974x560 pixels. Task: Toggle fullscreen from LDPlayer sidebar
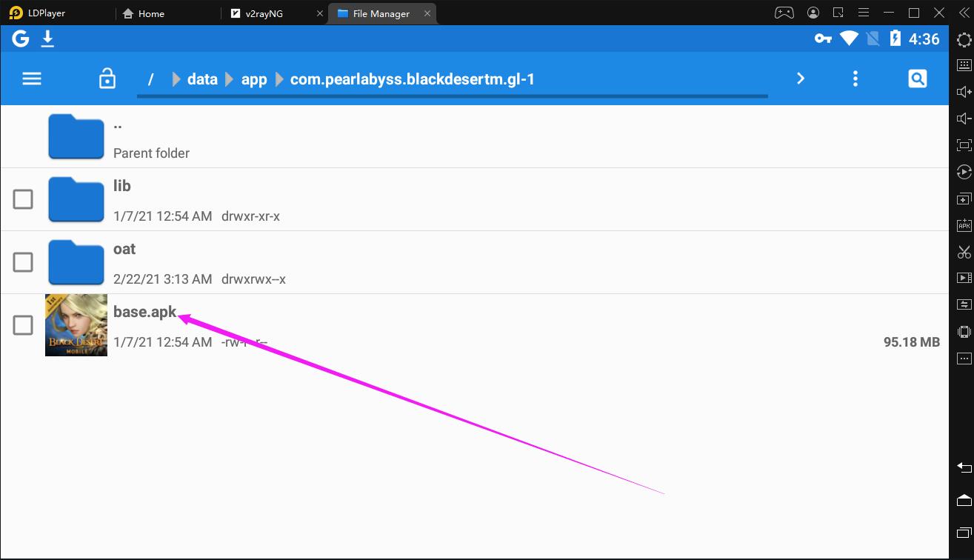point(964,145)
